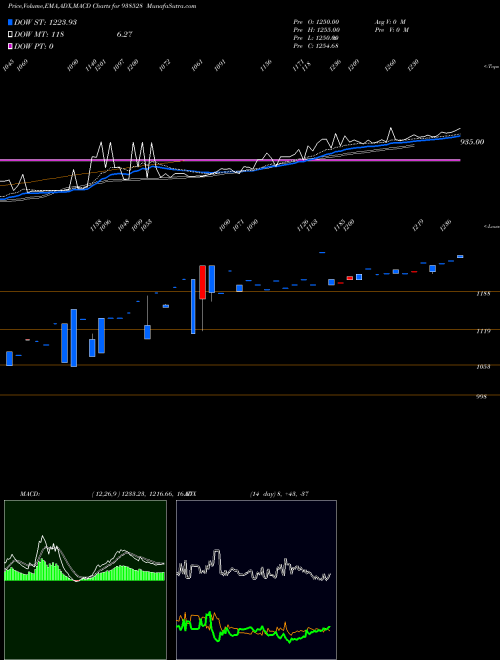Screen dimensions: 500x660
Task: Click the white DOW MT legend swatch
Action: pyautogui.click(x=10, y=35)
